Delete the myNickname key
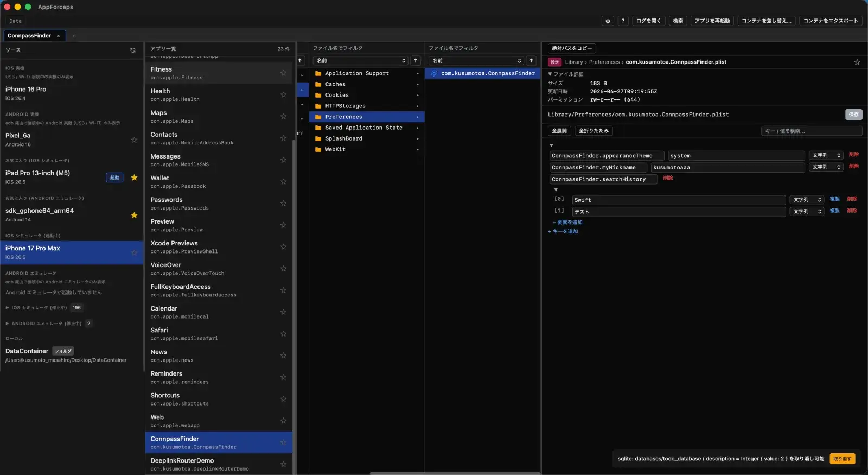The width and height of the screenshot is (868, 475). point(854,167)
